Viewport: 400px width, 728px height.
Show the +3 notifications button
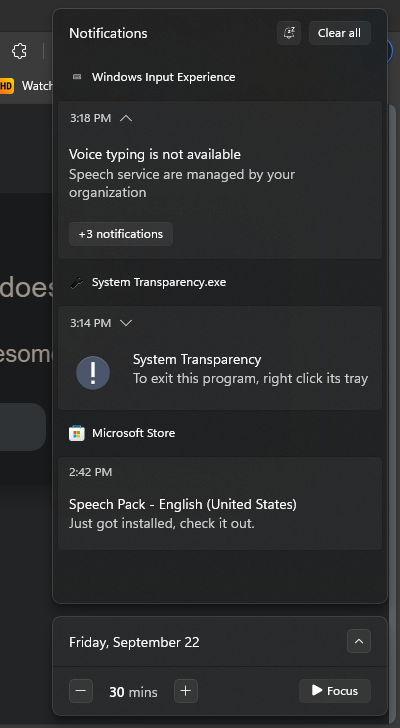[121, 234]
